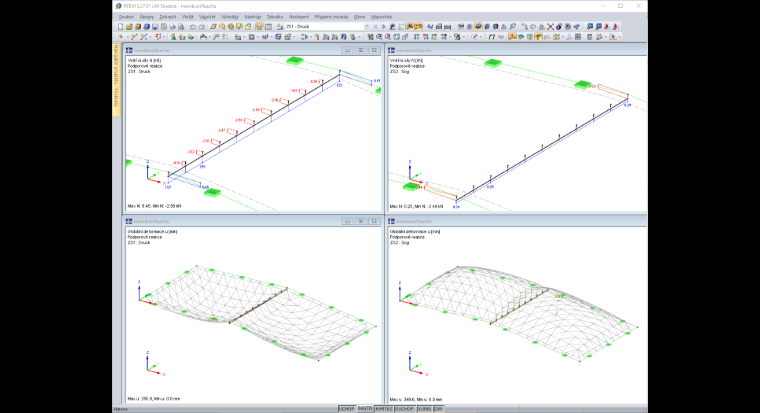Toggle the show results highlighted icon

[x=410, y=27]
